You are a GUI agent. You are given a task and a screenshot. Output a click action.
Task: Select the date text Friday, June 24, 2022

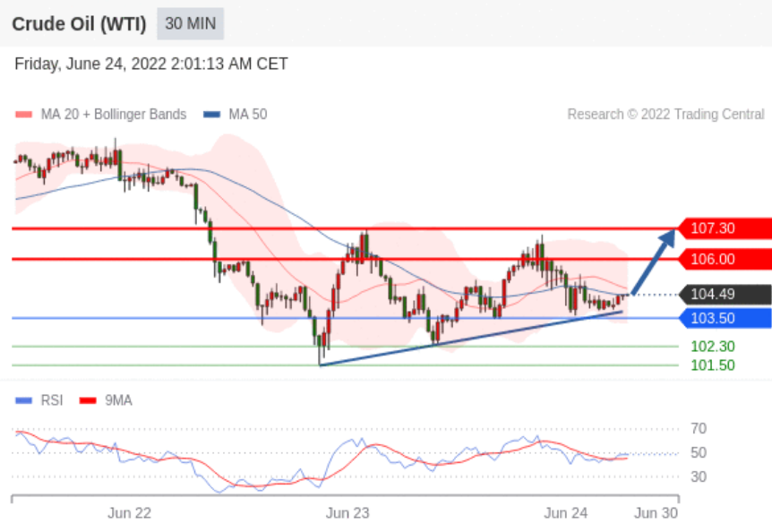click(90, 64)
